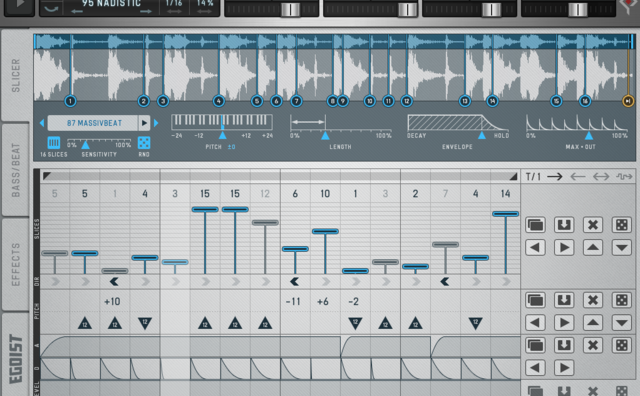Click paste icon in slices row controls
The width and height of the screenshot is (640, 396).
coord(564,225)
